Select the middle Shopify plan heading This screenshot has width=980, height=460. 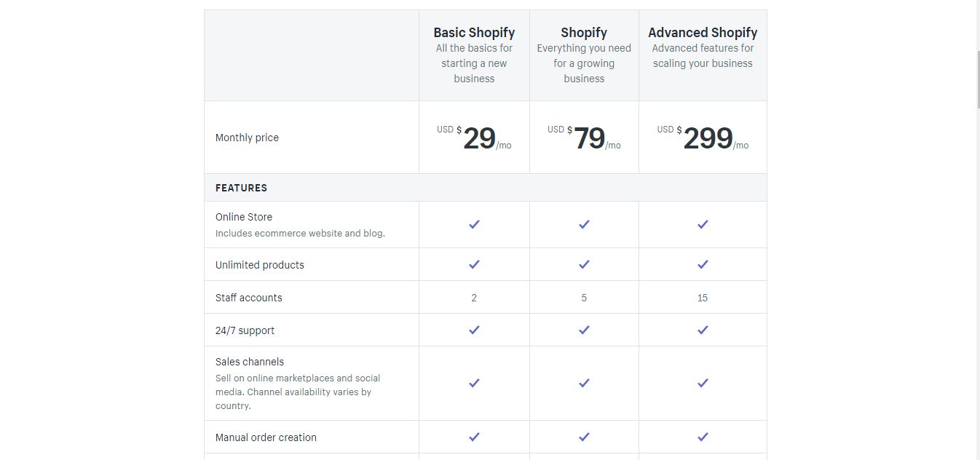coord(584,32)
